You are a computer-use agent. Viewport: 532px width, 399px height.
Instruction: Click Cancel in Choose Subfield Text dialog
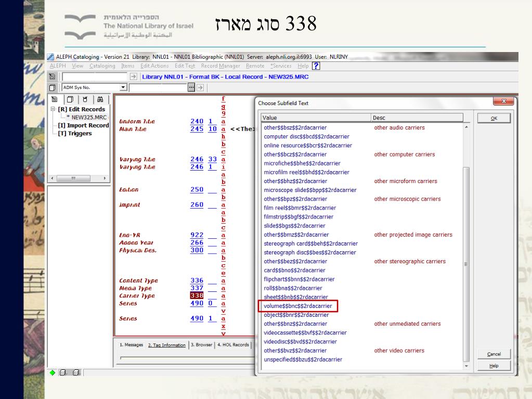[494, 354]
